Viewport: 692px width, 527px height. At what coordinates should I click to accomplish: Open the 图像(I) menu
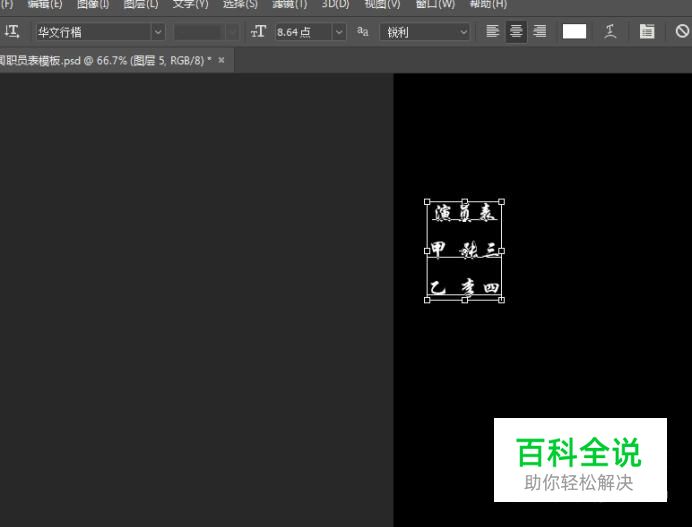pos(93,4)
